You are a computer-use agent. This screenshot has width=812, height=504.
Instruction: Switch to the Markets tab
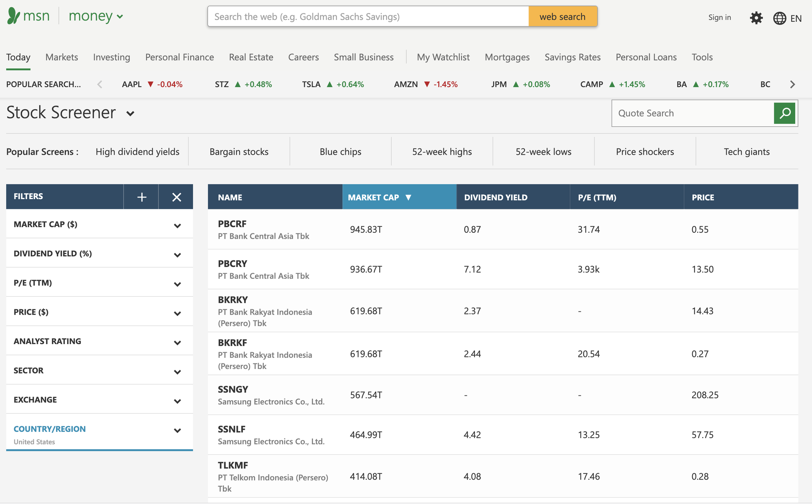pos(61,57)
